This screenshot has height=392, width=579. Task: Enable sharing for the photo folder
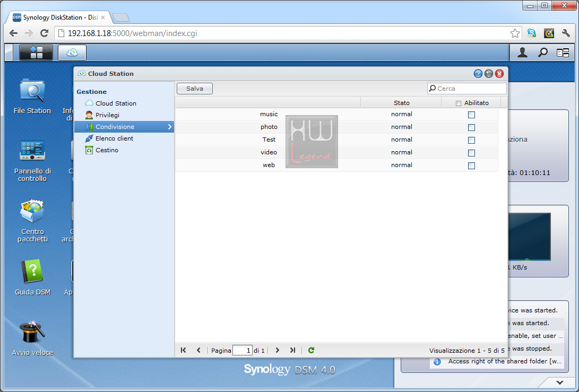tap(471, 127)
